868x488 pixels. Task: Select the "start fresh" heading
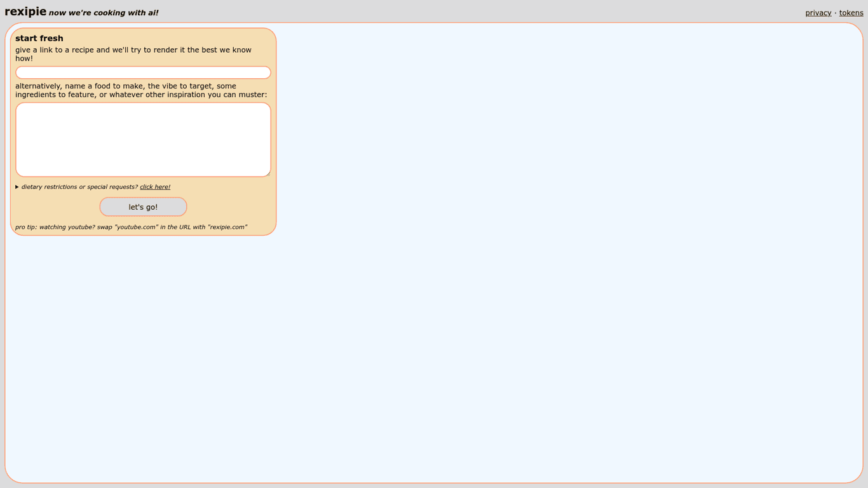click(x=39, y=39)
